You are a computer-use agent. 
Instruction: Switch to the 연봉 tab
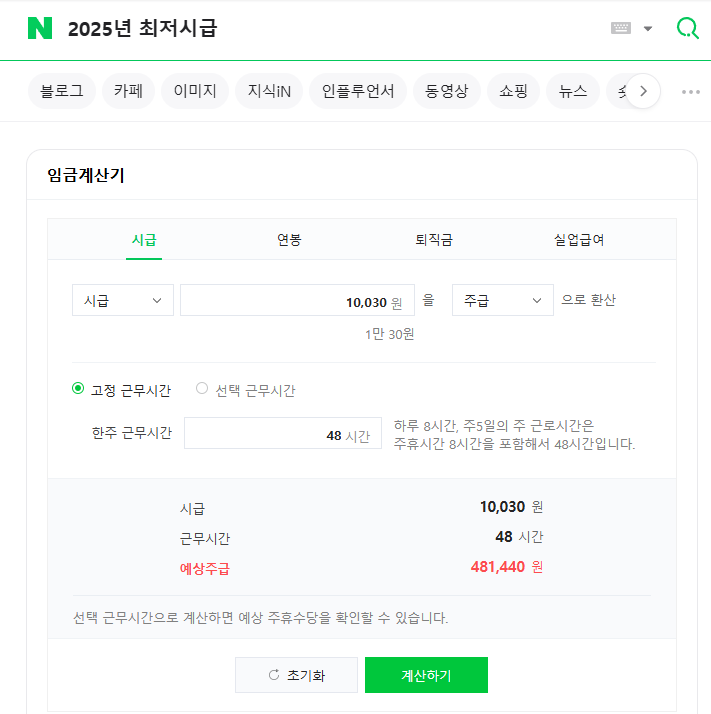click(289, 240)
